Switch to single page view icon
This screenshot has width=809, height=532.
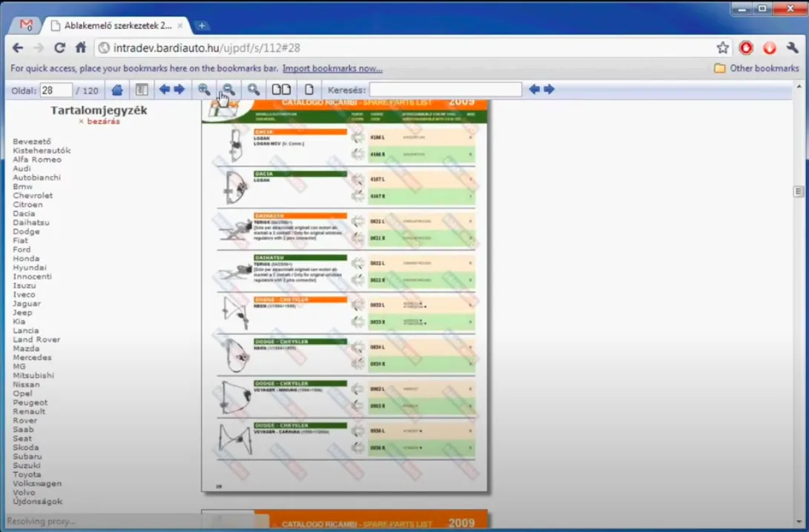pos(308,89)
